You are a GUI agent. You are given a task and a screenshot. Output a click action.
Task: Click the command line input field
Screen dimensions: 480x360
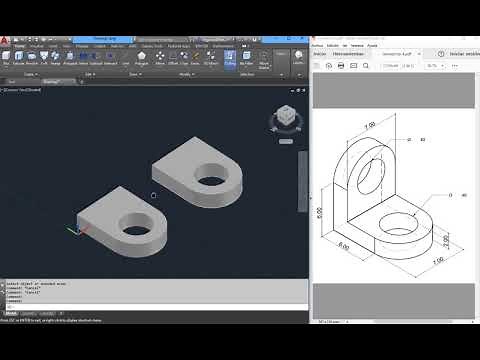(x=157, y=307)
